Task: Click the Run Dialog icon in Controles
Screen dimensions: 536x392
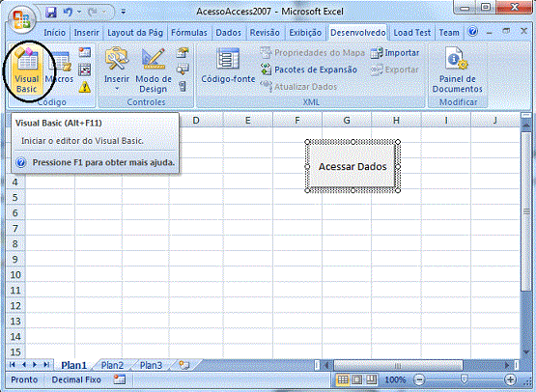Action: [183, 87]
